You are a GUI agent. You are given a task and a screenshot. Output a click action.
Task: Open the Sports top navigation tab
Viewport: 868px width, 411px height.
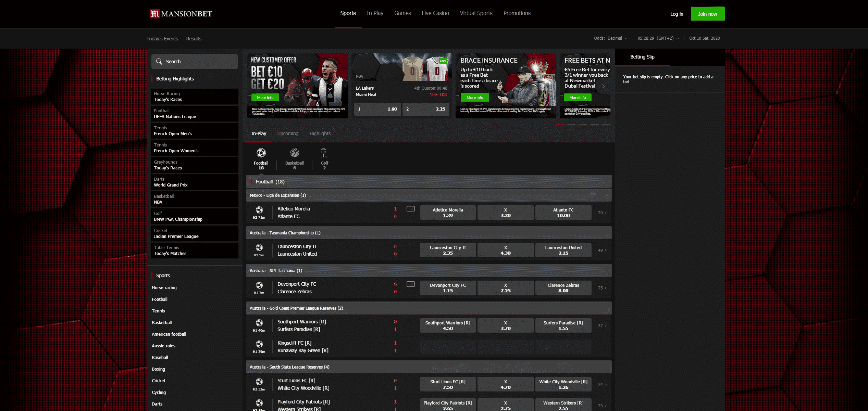point(348,13)
